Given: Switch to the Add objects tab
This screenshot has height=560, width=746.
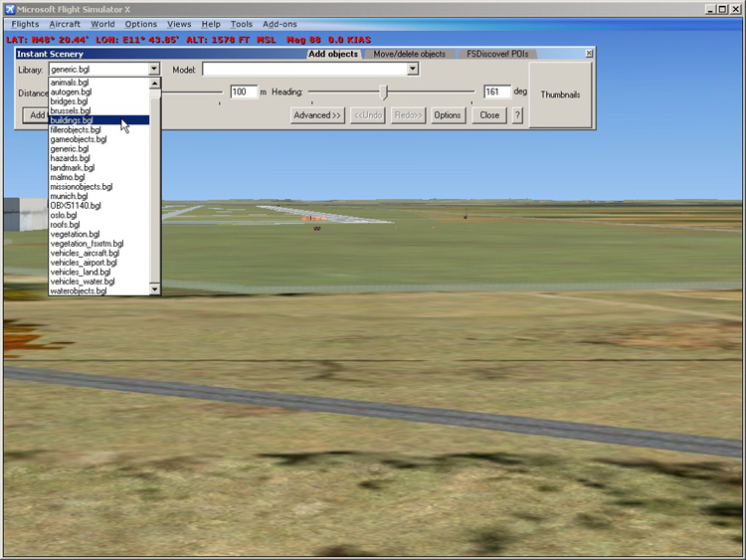Looking at the screenshot, I should (333, 55).
